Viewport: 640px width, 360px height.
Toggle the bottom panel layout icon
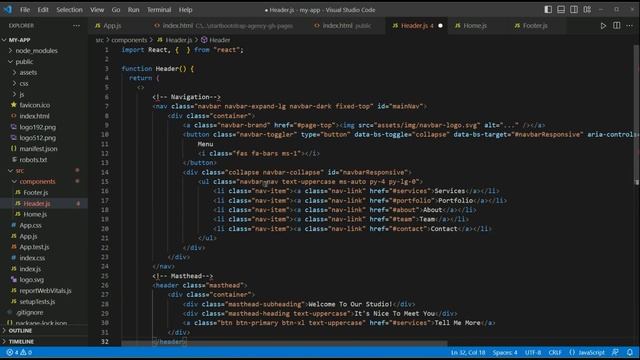(561, 9)
